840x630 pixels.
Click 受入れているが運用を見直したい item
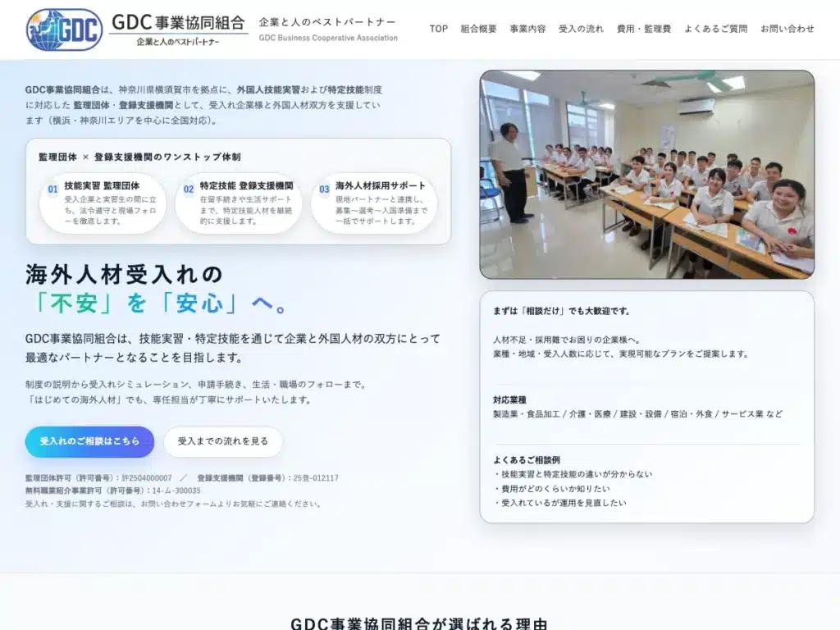(559, 503)
